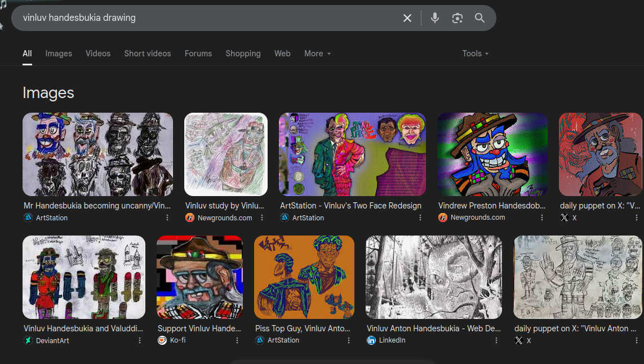Viewport: 644px width, 364px height.
Task: Click Ko-fi icon under Support Vinluv result
Action: pyautogui.click(x=162, y=340)
